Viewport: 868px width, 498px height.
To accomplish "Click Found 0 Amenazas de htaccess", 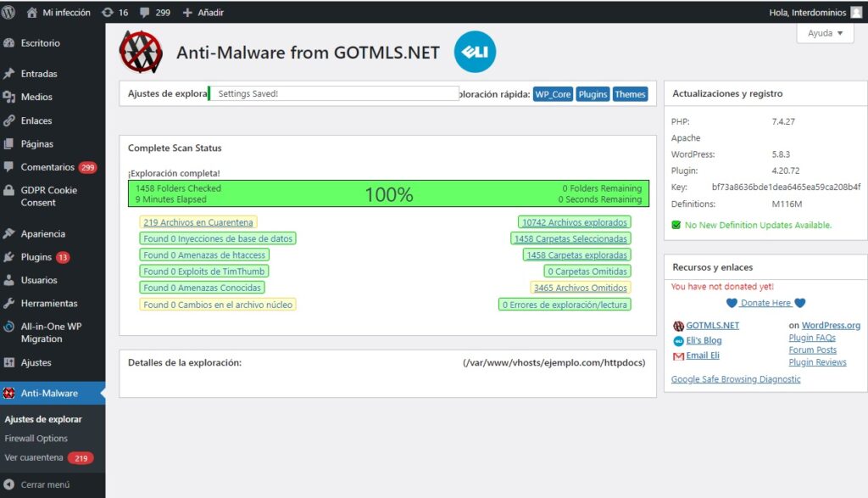I will [204, 255].
